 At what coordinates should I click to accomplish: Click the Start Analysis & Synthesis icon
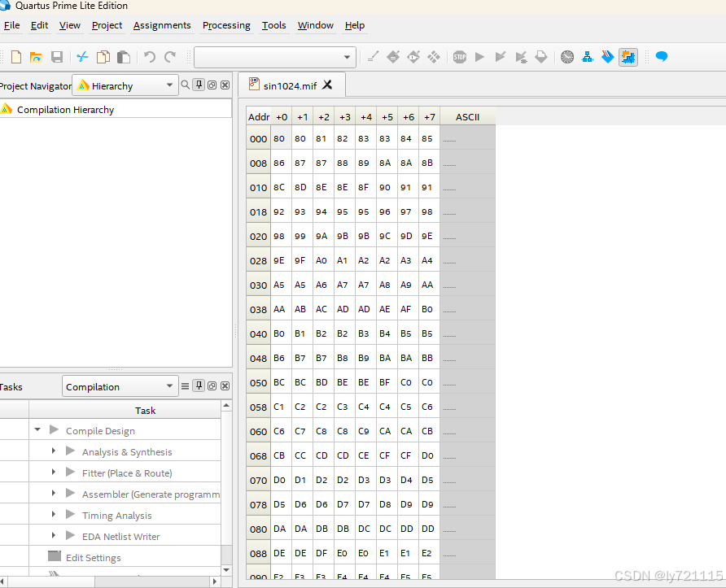(x=521, y=57)
